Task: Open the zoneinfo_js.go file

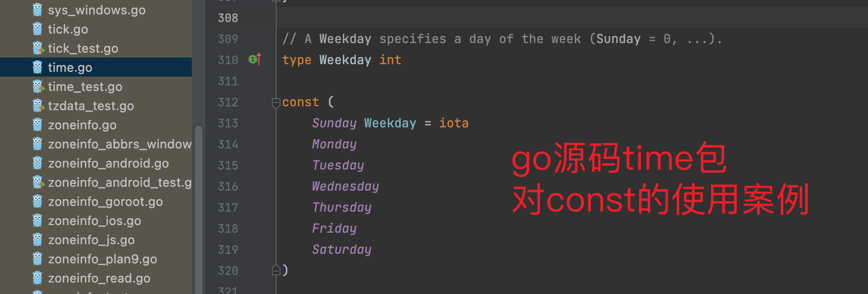Action: [91, 240]
